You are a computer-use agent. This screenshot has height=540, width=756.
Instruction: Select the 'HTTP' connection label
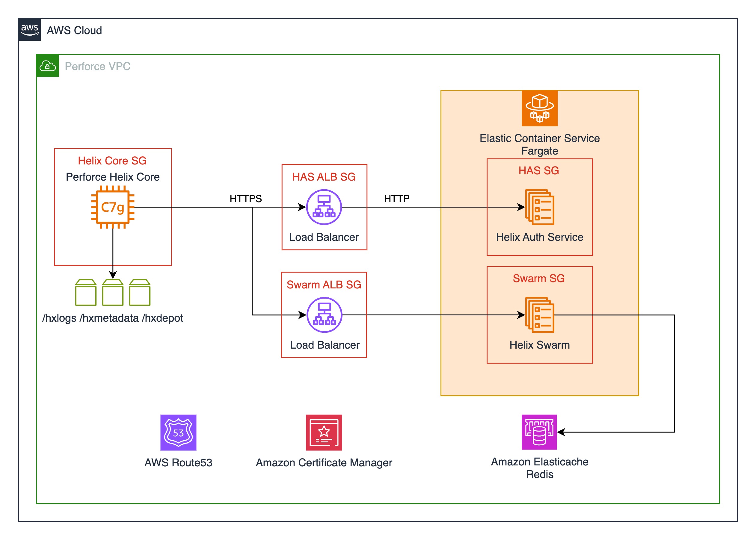(x=397, y=199)
